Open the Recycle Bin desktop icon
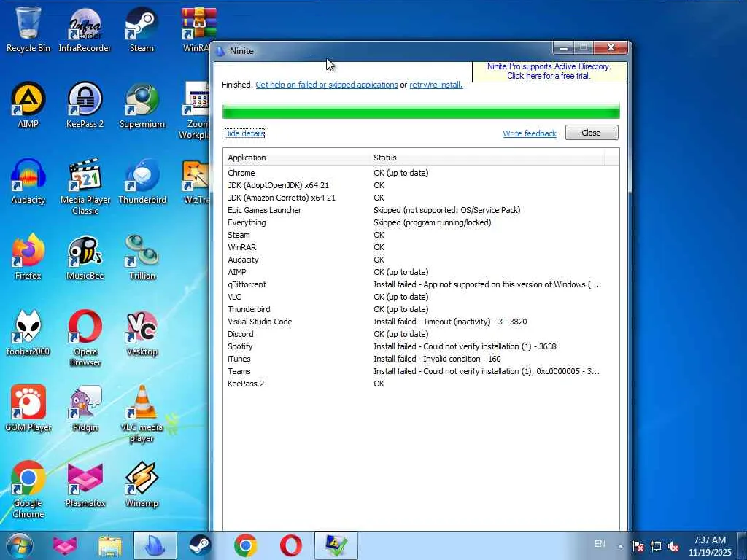This screenshot has width=747, height=560. click(28, 29)
